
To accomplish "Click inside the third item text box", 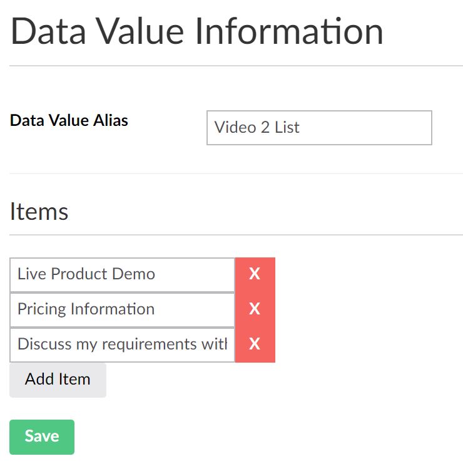I will click(123, 345).
